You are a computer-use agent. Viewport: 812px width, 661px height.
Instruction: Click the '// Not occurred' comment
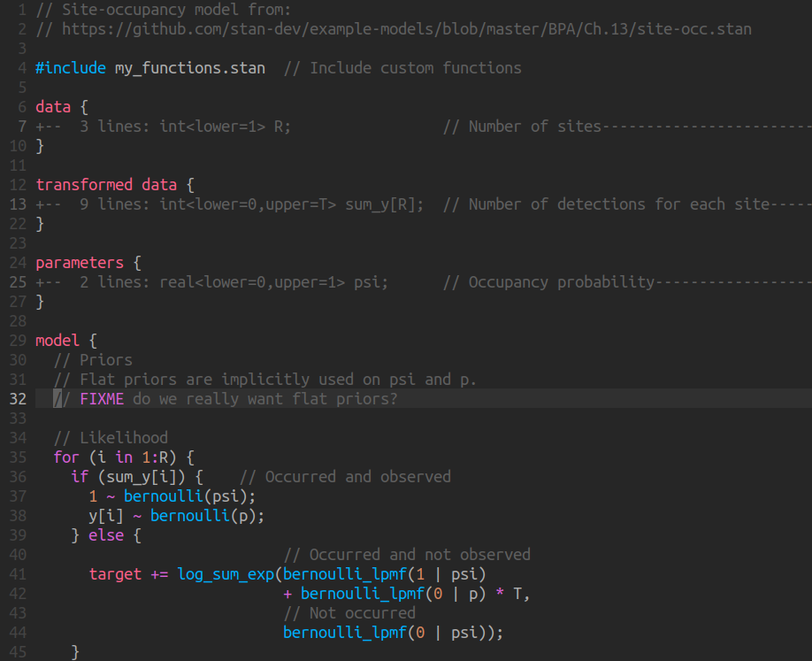pos(349,613)
